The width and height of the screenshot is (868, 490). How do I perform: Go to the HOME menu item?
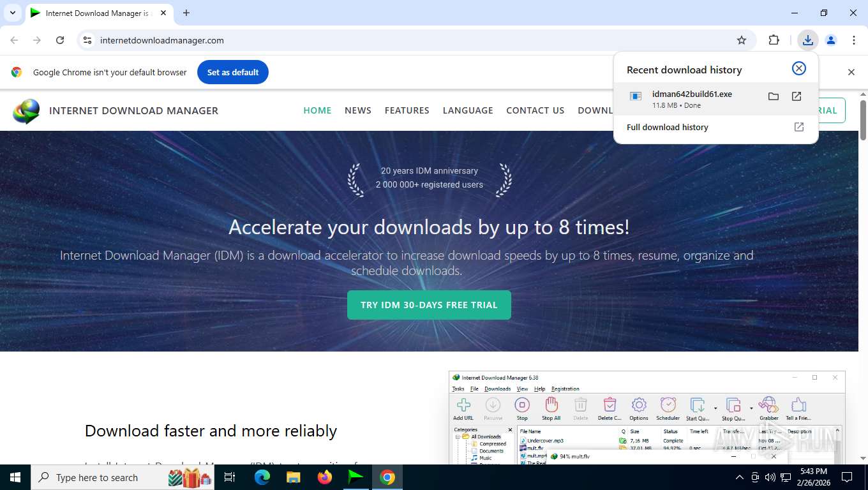tap(317, 110)
